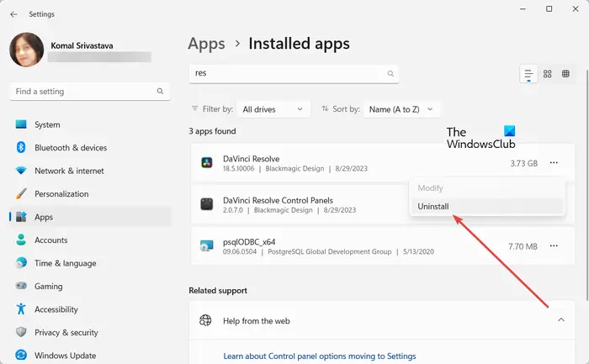Click the magnifier in Find a setting box
The height and width of the screenshot is (364, 589).
point(160,91)
